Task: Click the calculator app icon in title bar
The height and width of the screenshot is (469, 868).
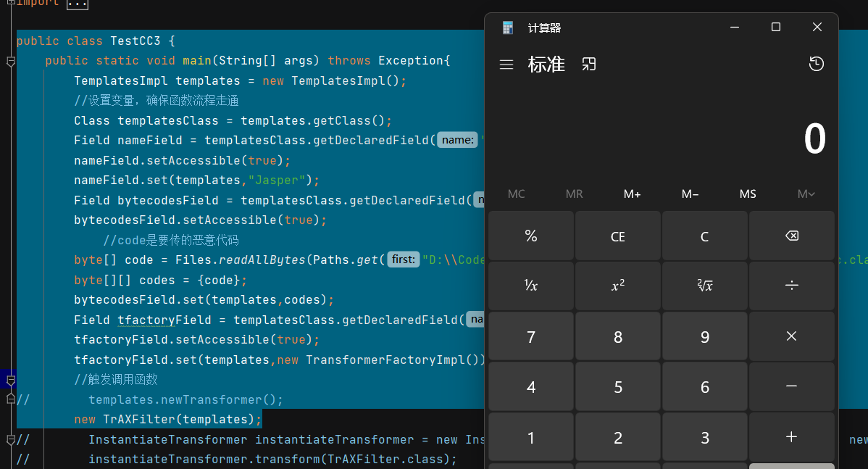Action: click(508, 28)
